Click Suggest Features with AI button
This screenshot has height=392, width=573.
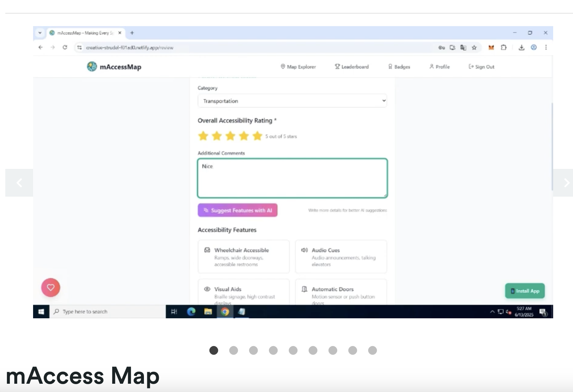[x=238, y=210]
